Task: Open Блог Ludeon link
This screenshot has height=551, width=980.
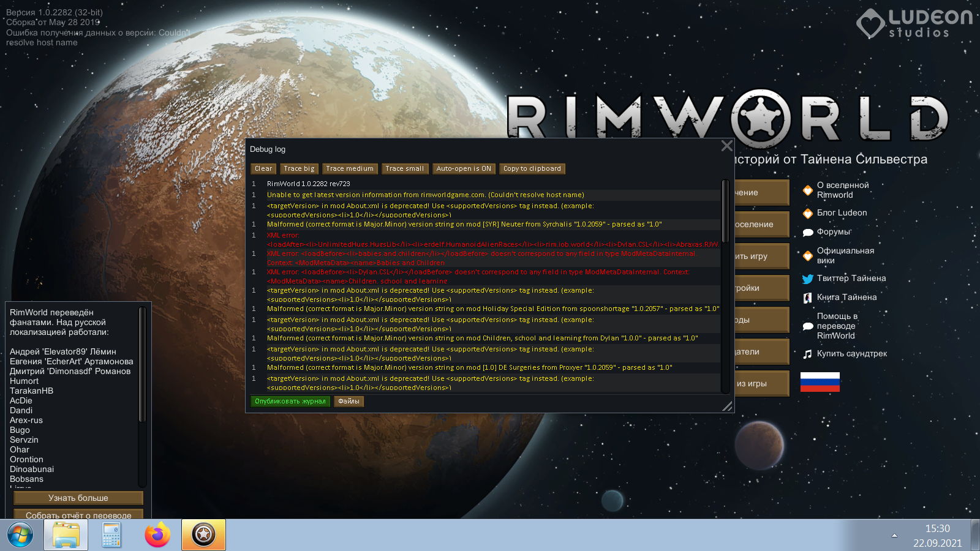Action: click(842, 212)
